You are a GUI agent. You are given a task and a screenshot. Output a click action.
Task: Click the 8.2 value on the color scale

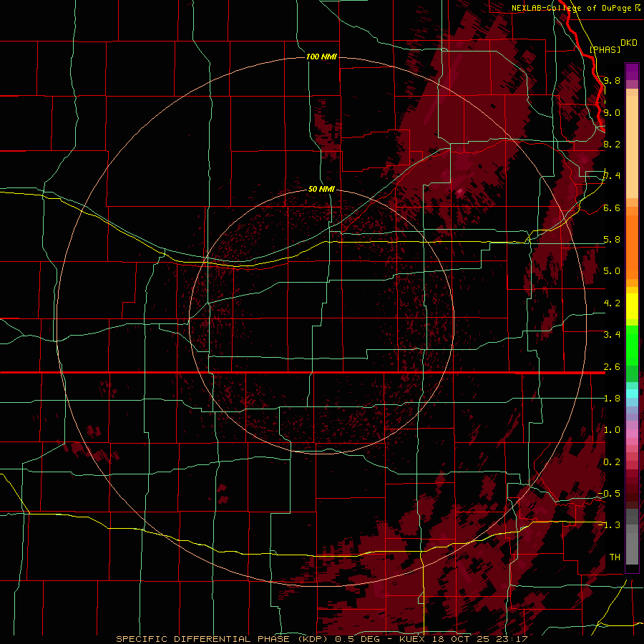[612, 144]
